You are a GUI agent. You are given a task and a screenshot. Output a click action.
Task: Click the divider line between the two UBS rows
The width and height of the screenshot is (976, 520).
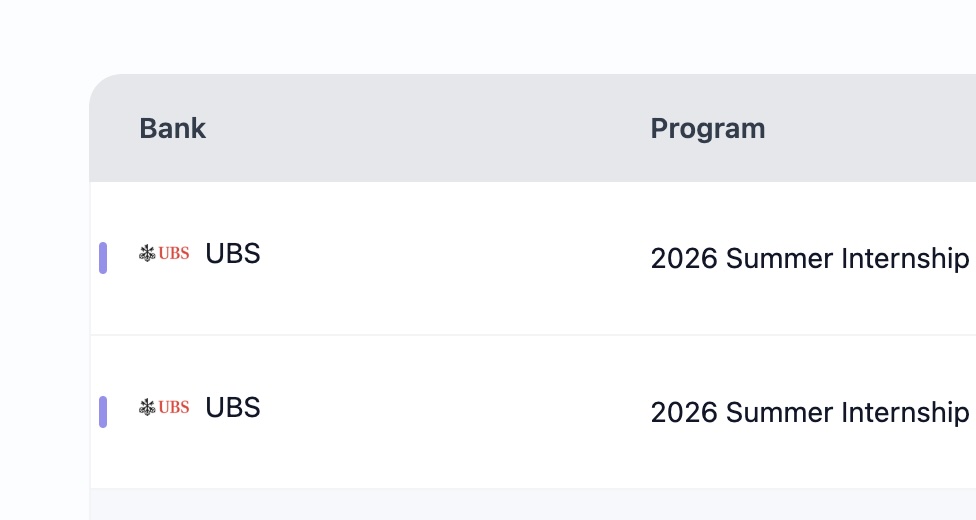tap(500, 335)
